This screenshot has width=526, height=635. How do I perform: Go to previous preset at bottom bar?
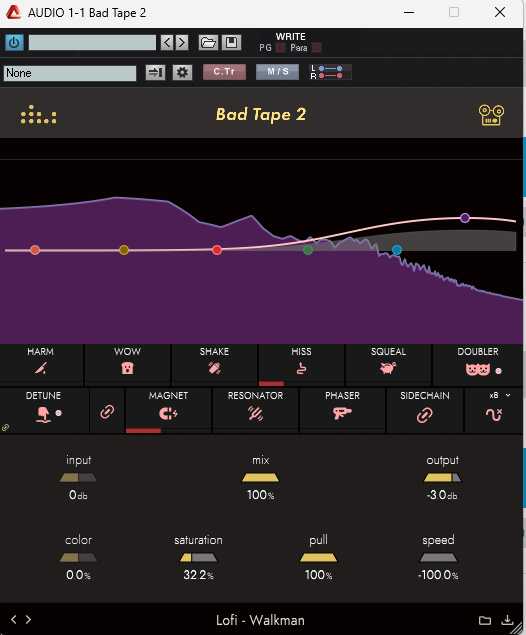(x=14, y=619)
